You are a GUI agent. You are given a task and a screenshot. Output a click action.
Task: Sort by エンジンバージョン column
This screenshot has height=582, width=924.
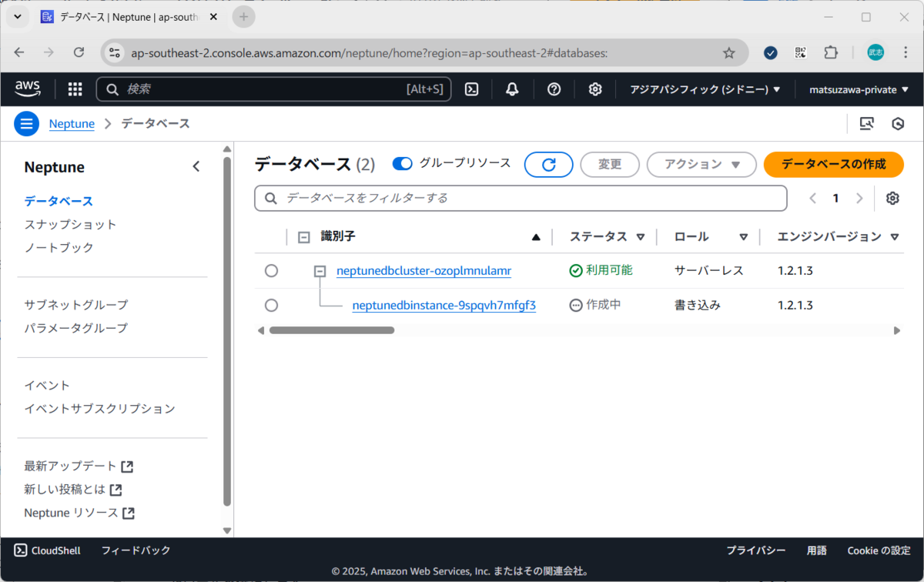click(x=894, y=237)
